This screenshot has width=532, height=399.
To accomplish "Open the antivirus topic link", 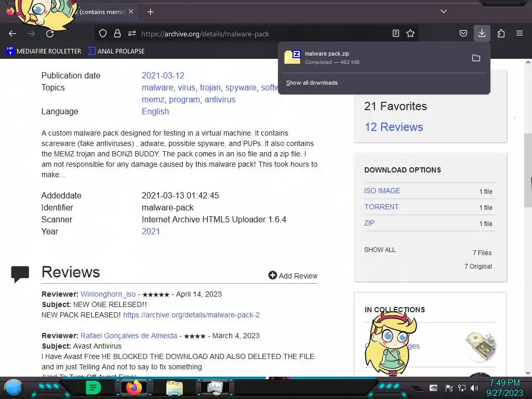I will click(x=220, y=99).
